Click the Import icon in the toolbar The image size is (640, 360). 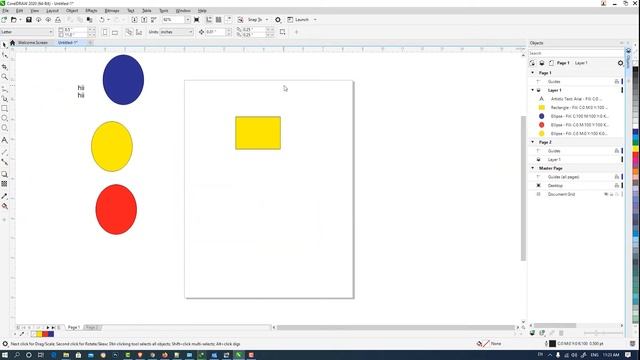coord(134,20)
